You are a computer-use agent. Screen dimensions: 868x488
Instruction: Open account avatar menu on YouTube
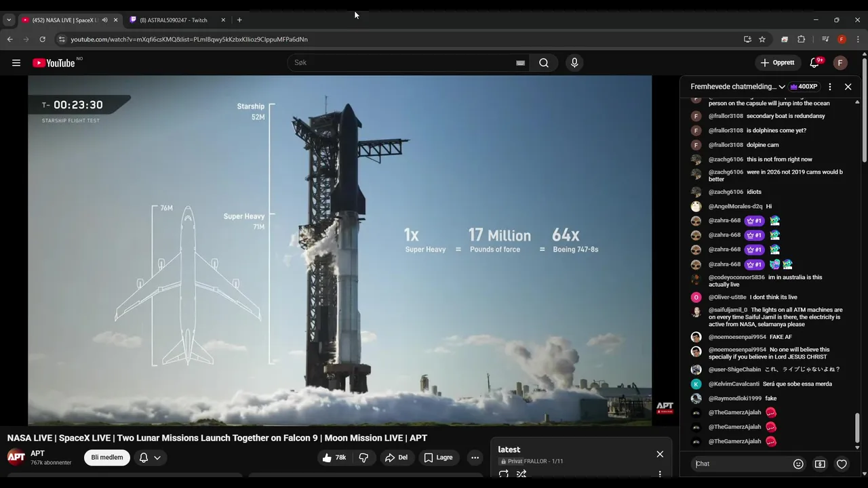(x=840, y=63)
